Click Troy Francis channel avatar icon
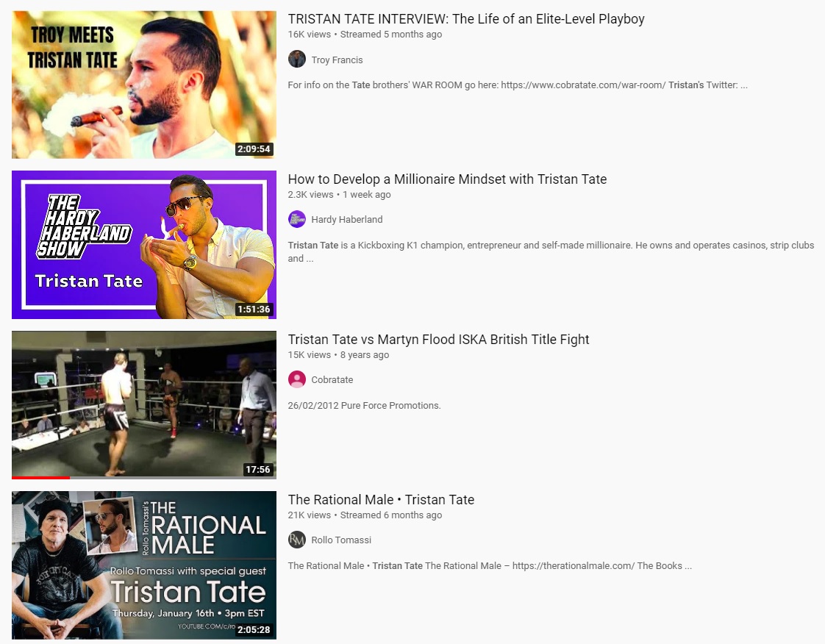The height and width of the screenshot is (644, 825). pos(297,60)
